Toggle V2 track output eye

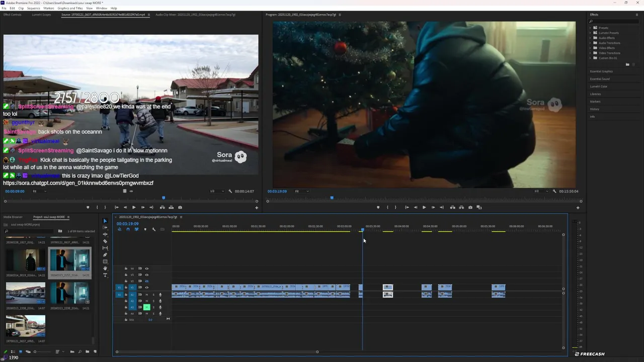point(147,281)
